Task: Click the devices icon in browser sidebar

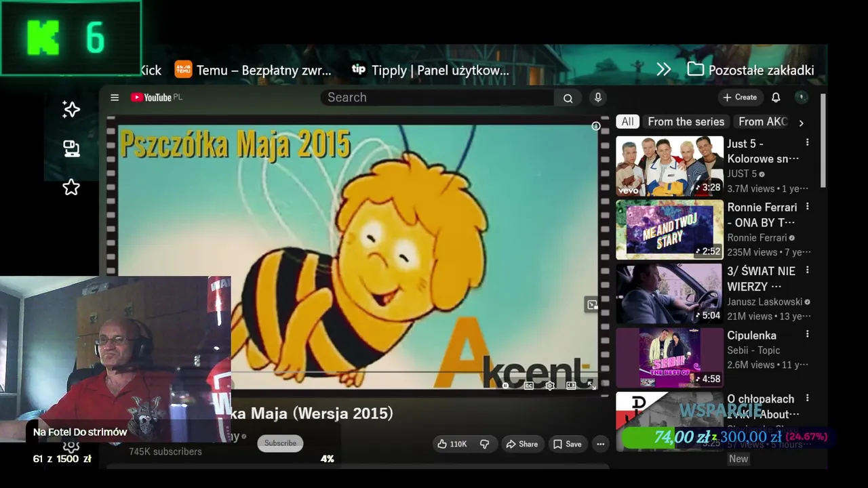Action: pyautogui.click(x=71, y=148)
